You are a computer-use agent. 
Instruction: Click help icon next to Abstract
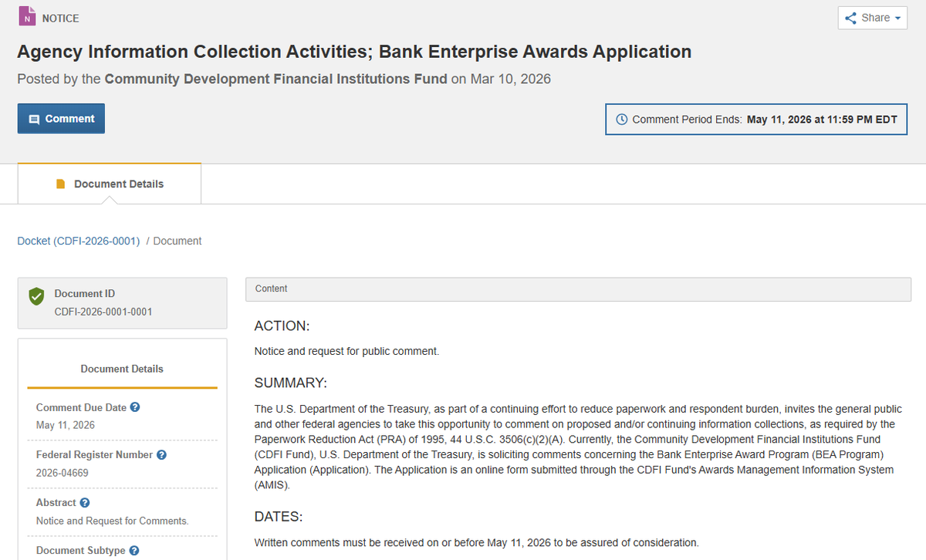click(x=85, y=503)
